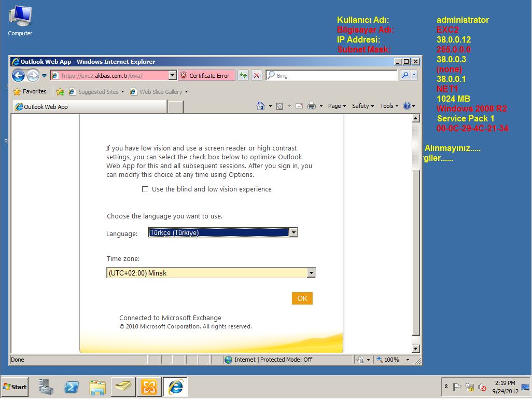Open Windows Explorer from taskbar
532x399 pixels.
[97, 387]
